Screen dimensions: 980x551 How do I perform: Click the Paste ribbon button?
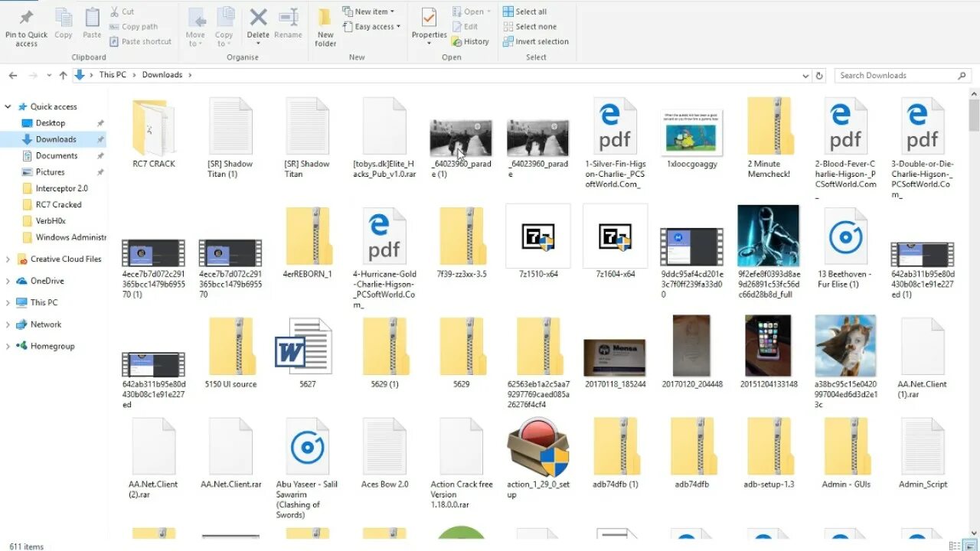[x=92, y=23]
